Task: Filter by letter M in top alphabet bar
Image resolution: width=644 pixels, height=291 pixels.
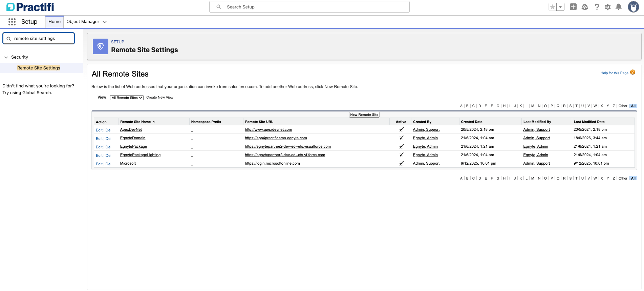Action: [x=533, y=106]
